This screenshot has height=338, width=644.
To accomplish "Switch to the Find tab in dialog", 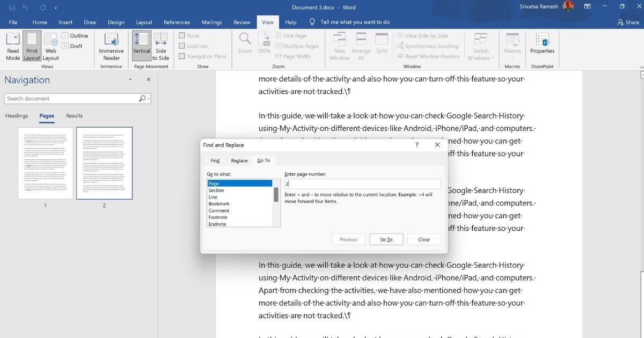I will (x=215, y=160).
